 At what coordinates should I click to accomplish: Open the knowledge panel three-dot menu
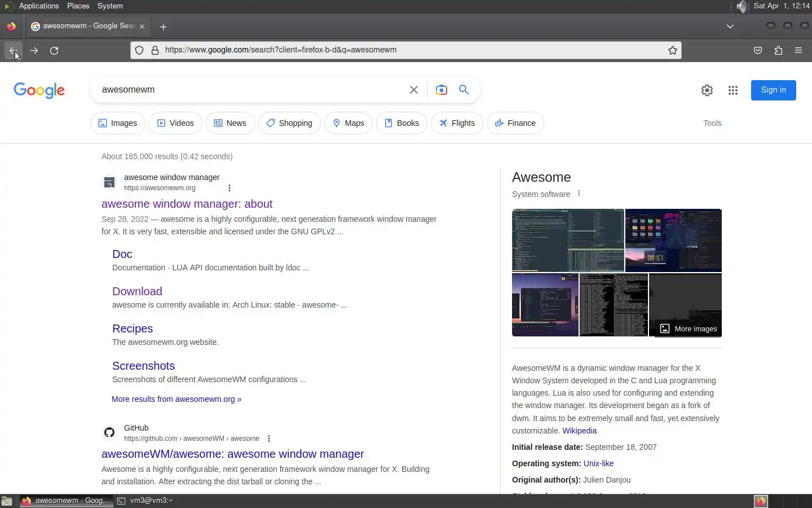(x=579, y=194)
